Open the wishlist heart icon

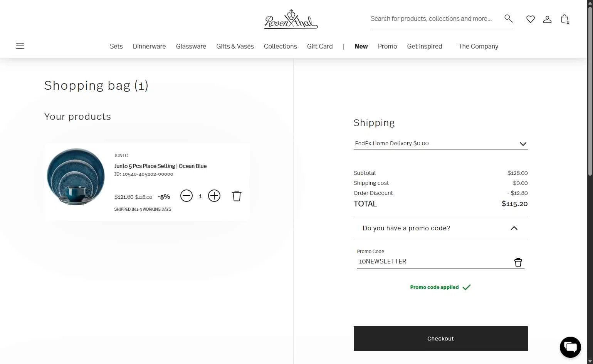(x=531, y=19)
